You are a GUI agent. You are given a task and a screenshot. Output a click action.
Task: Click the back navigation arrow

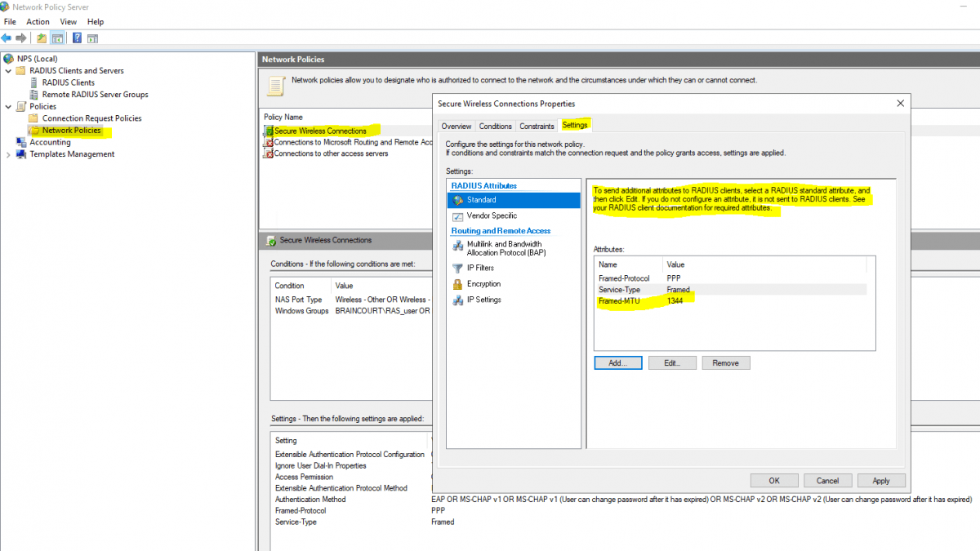pos(7,38)
